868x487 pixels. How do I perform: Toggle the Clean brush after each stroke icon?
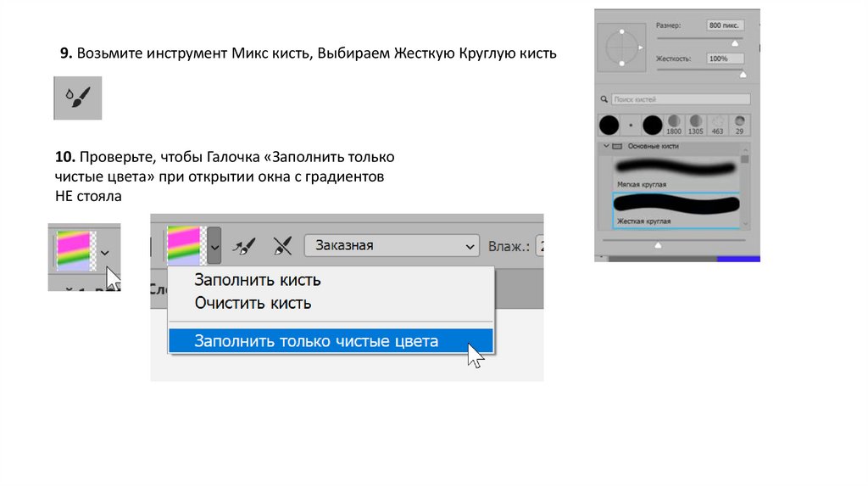coord(282,245)
